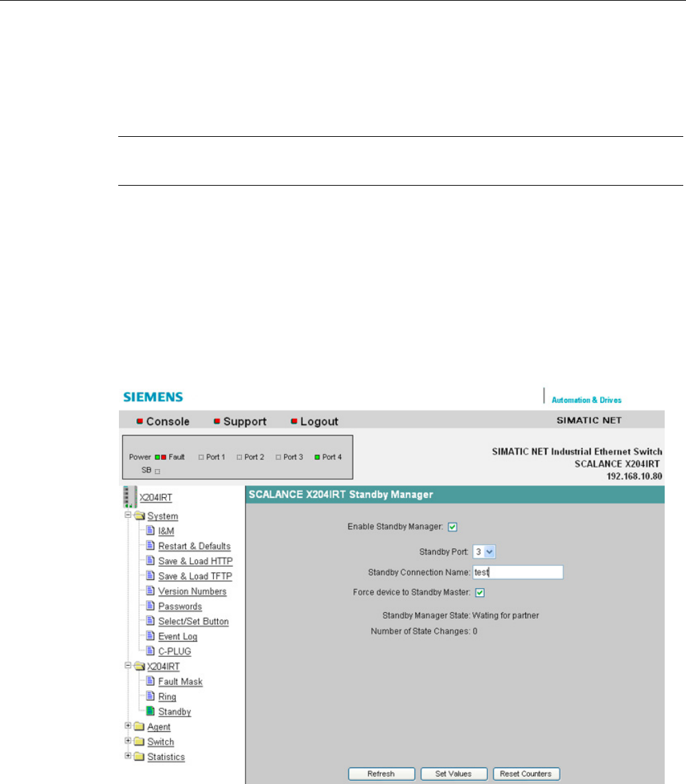Click the green Power LED indicator
Image resolution: width=686 pixels, height=784 pixels.
click(x=157, y=457)
